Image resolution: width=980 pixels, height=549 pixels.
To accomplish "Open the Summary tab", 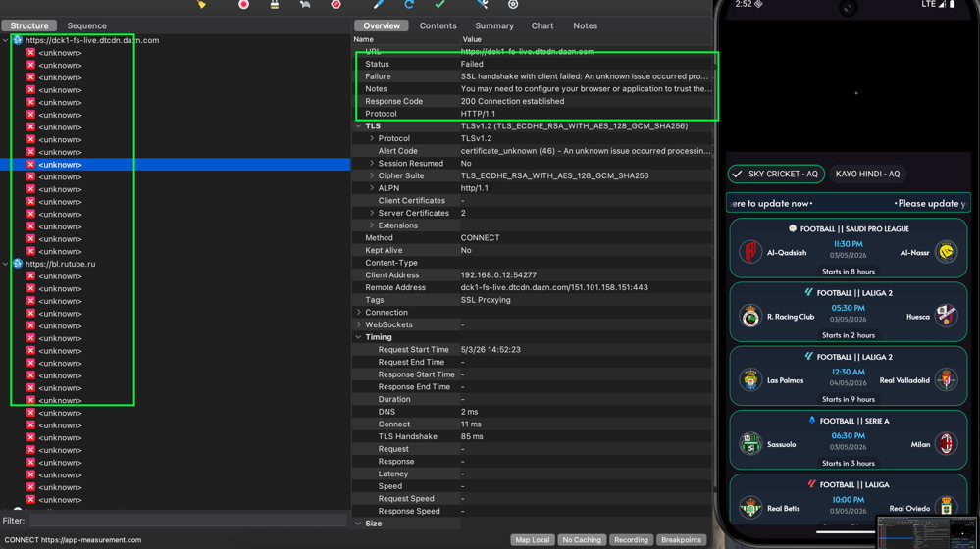I will click(x=494, y=25).
